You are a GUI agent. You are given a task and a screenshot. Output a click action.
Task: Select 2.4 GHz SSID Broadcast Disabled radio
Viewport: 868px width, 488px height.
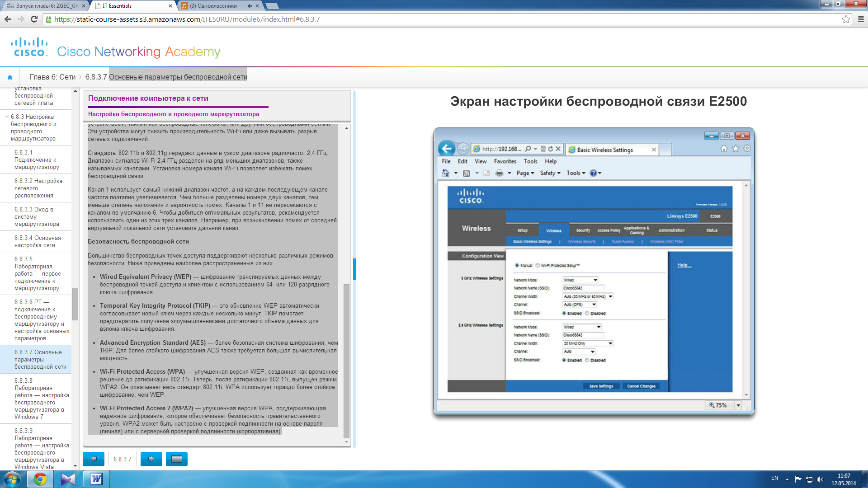587,360
